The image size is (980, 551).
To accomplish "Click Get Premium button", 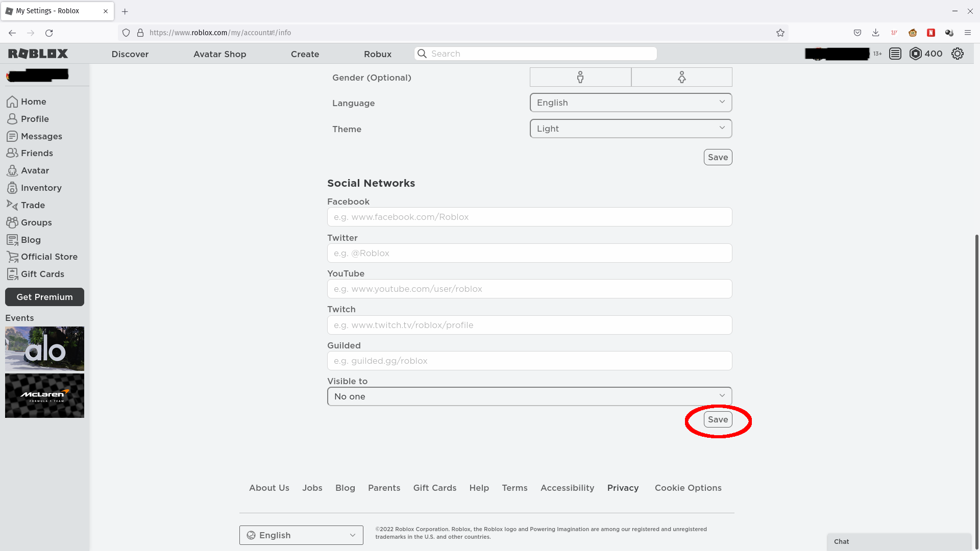I will (x=44, y=297).
